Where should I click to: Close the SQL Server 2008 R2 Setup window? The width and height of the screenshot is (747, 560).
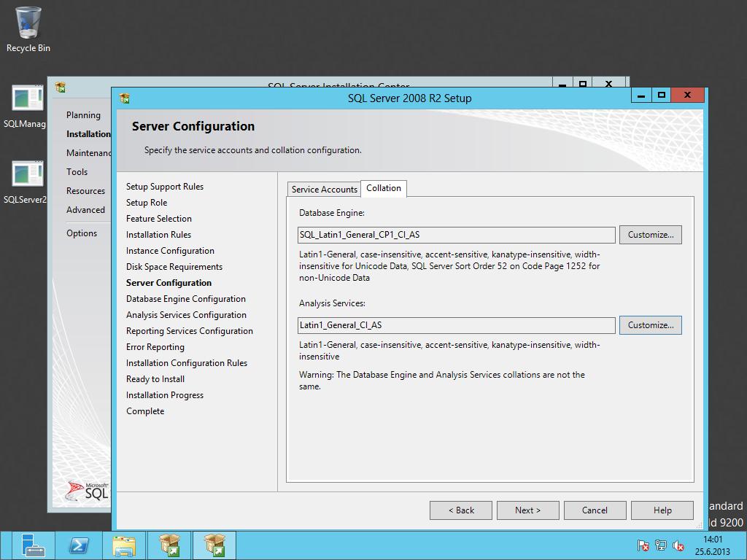coord(687,96)
